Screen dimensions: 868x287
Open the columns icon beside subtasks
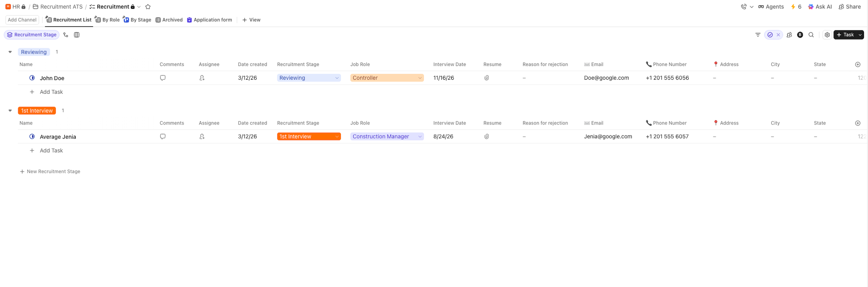click(x=77, y=35)
